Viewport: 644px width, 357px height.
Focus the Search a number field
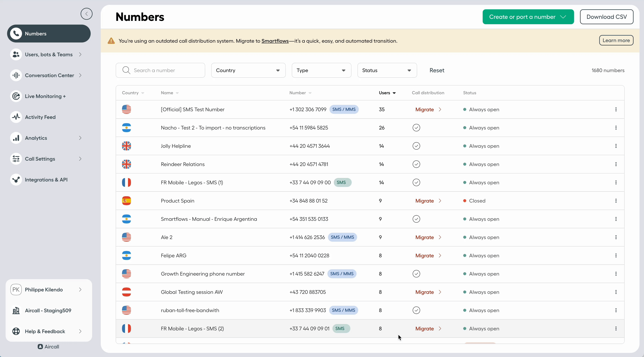pyautogui.click(x=160, y=70)
